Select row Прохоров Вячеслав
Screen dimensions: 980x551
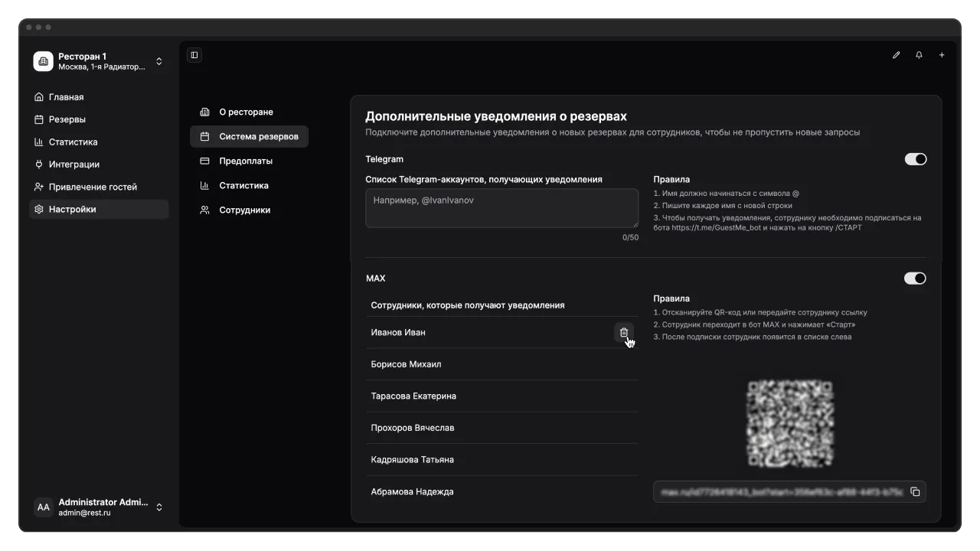click(x=502, y=428)
